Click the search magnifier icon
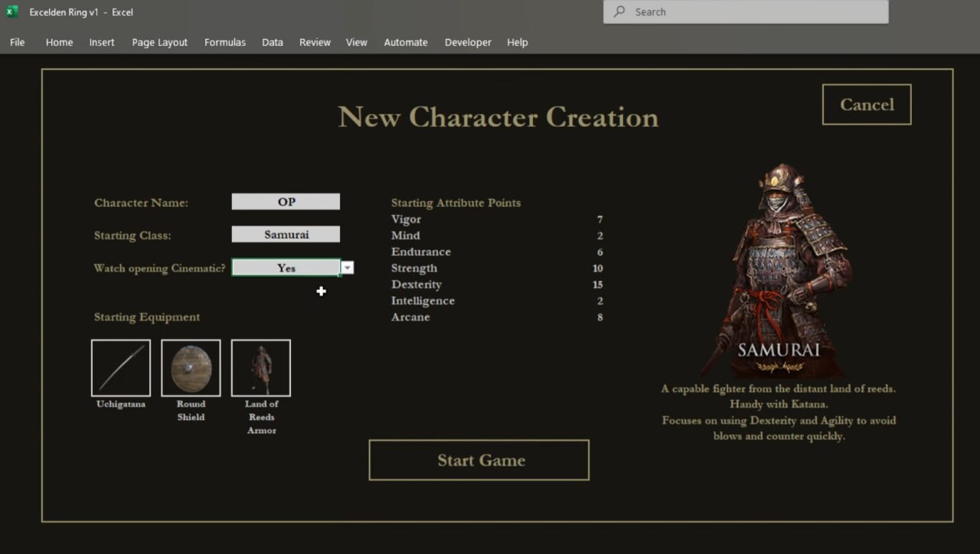 coord(619,11)
